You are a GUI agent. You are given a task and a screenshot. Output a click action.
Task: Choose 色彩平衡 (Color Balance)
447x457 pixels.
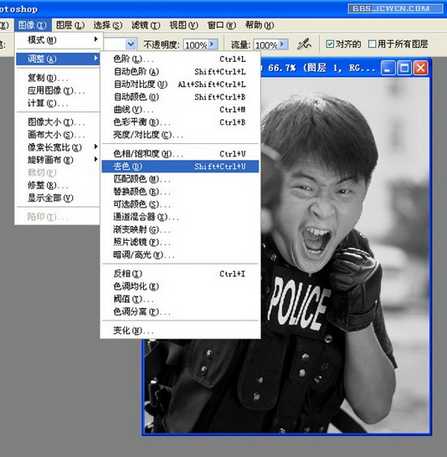click(x=180, y=122)
